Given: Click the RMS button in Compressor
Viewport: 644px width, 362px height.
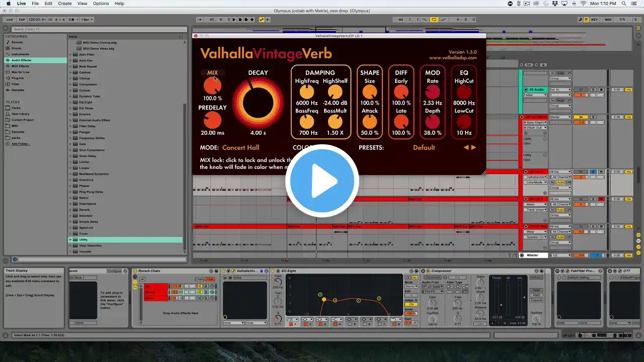Looking at the screenshot, I should (536, 295).
